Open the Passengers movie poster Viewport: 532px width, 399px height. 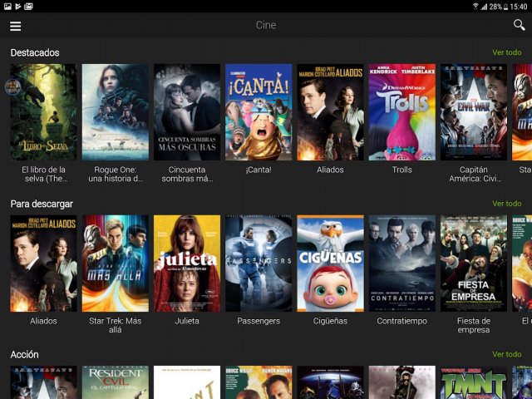click(x=259, y=264)
